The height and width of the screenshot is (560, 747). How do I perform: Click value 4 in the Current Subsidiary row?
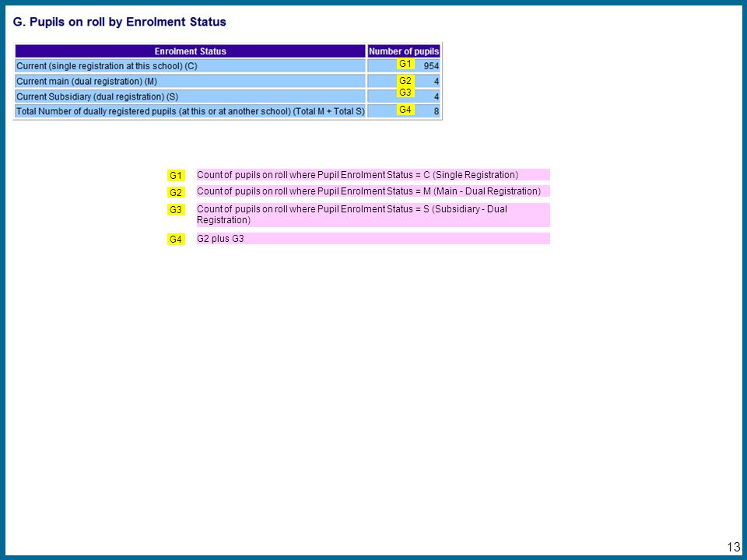tap(437, 96)
